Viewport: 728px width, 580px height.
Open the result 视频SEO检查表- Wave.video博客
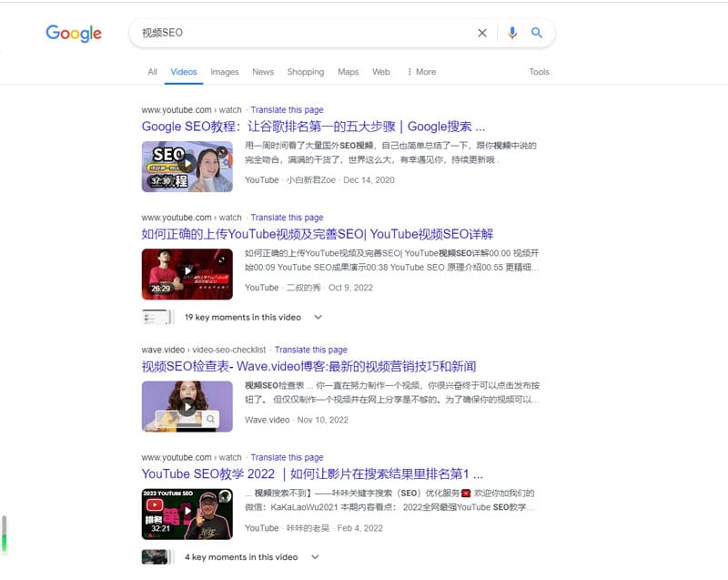(308, 366)
